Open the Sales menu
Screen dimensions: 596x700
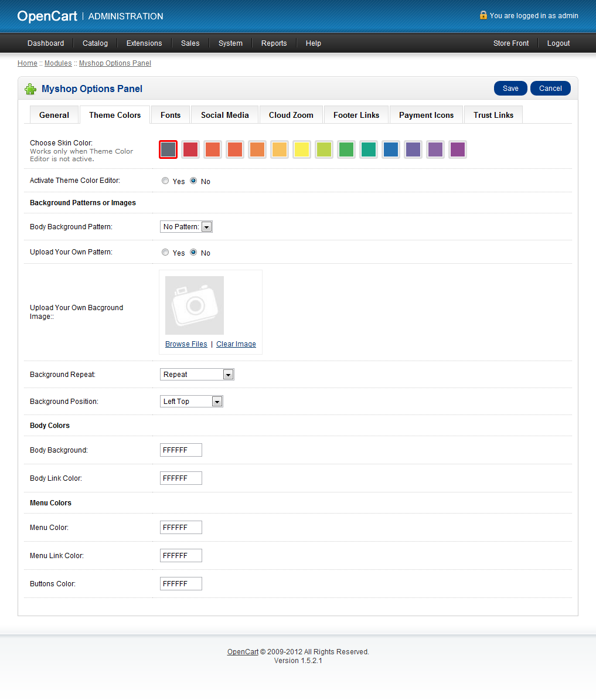190,43
